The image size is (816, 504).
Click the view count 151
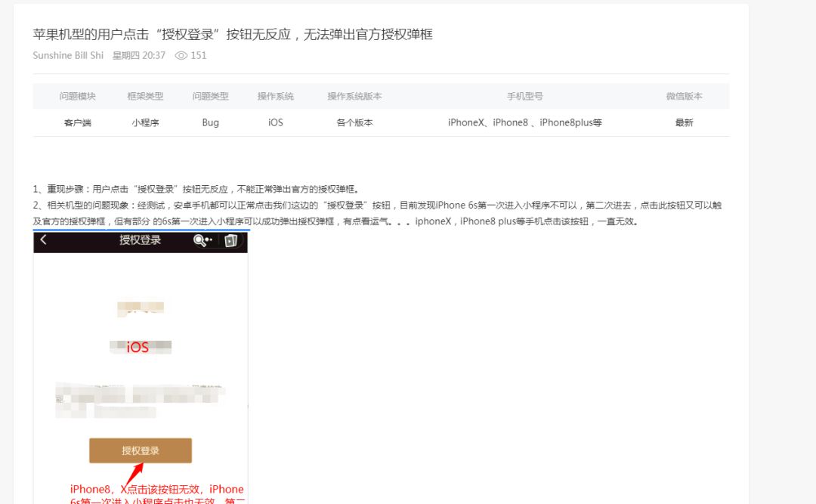tap(199, 56)
